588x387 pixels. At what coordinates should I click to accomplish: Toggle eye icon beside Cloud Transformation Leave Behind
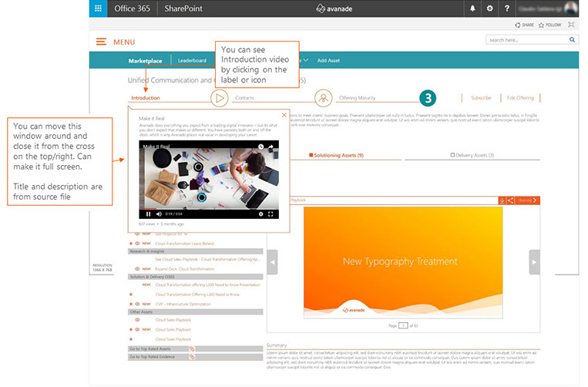coord(137,243)
